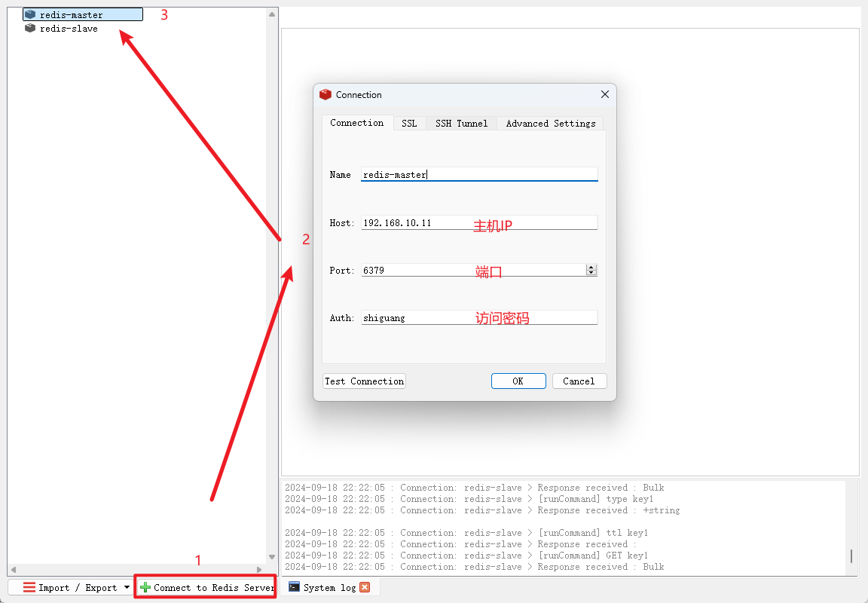Screen dimensions: 868x603
Task: Confirm the dialog with OK
Action: point(518,381)
